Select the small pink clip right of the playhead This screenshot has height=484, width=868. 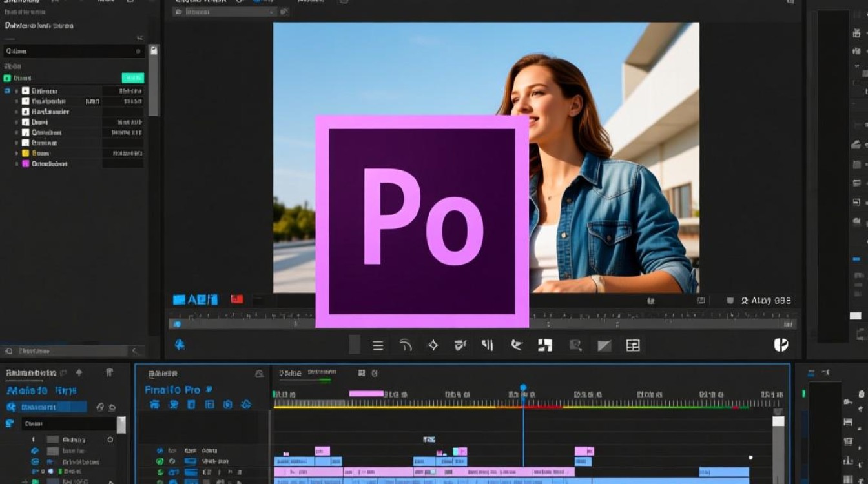584,451
